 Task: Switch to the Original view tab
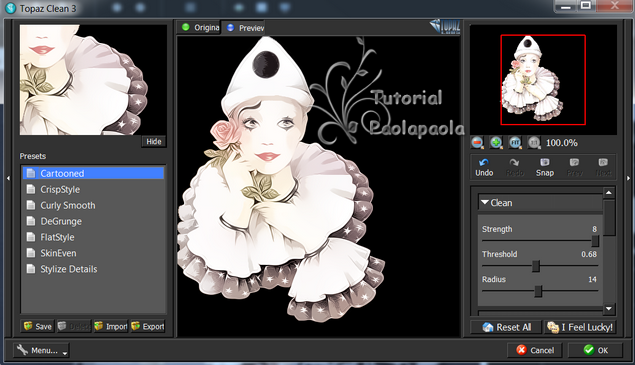(199, 28)
